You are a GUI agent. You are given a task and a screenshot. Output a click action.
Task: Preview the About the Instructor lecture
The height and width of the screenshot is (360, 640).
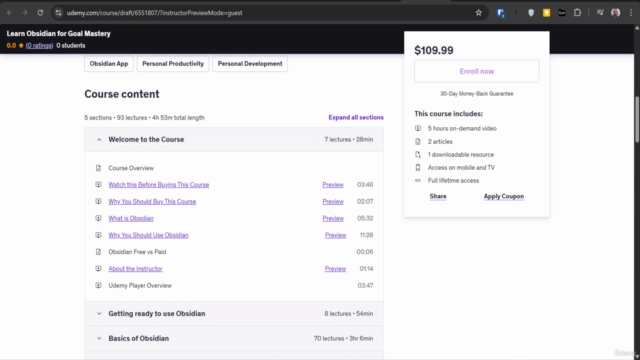pyautogui.click(x=336, y=269)
